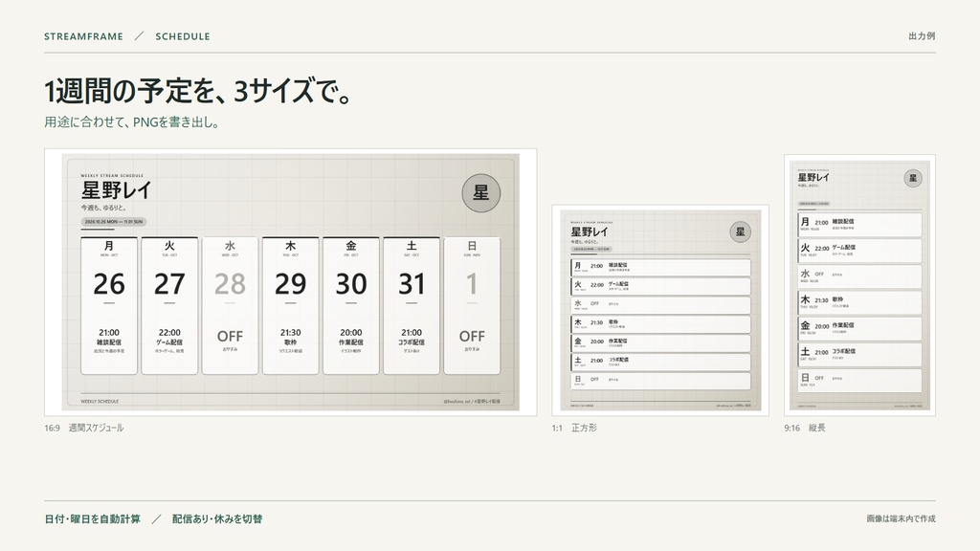Click the footer note 画像は端末内で作成
Screen dimensions: 980x551
coord(902,518)
